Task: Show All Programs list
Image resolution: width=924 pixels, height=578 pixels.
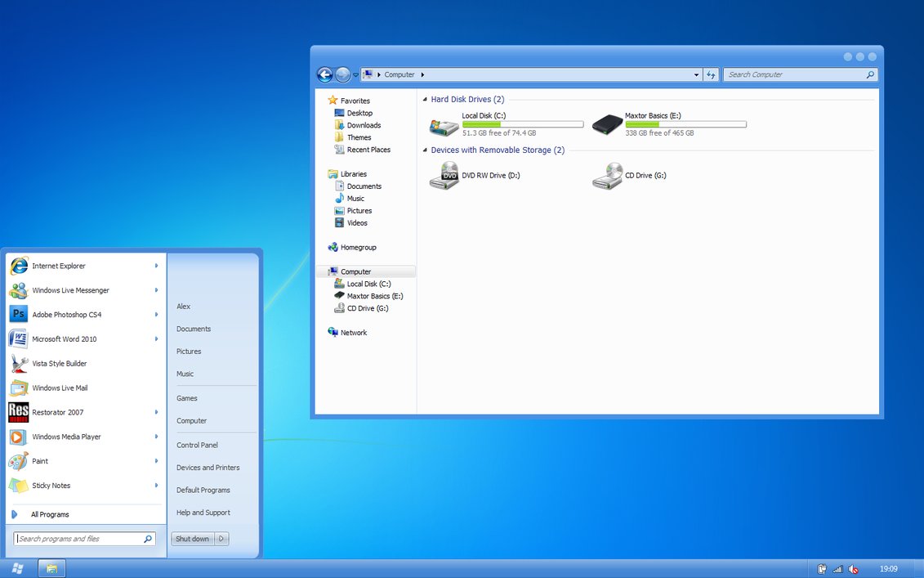Action: [49, 514]
